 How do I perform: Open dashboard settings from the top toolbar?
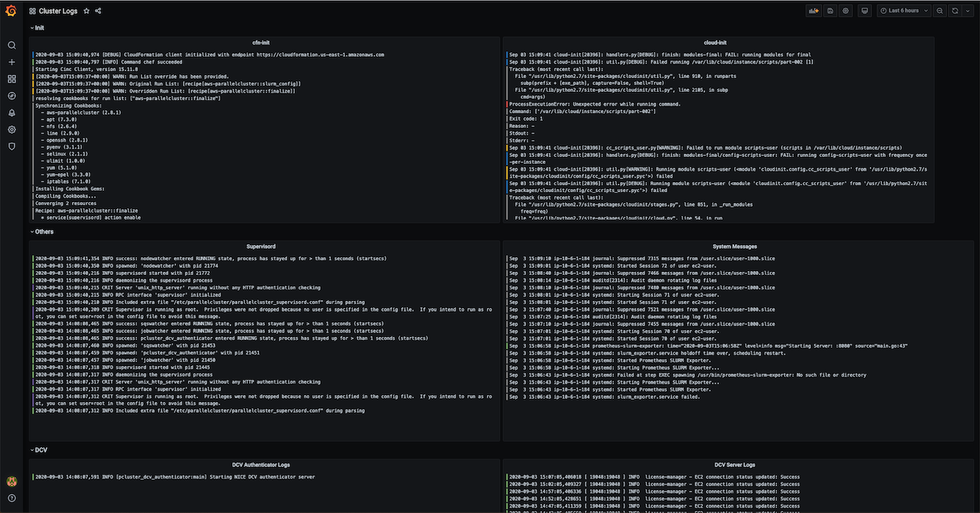846,11
